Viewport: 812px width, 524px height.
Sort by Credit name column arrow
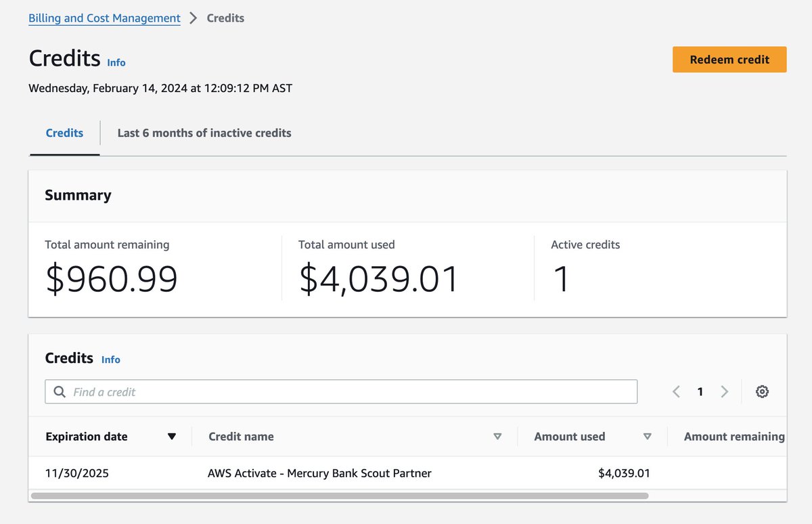(x=497, y=437)
